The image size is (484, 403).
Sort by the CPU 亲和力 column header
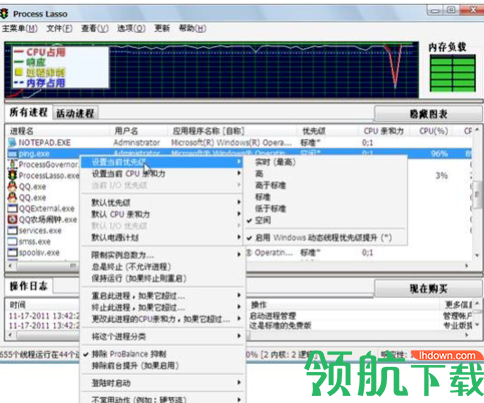(x=384, y=131)
